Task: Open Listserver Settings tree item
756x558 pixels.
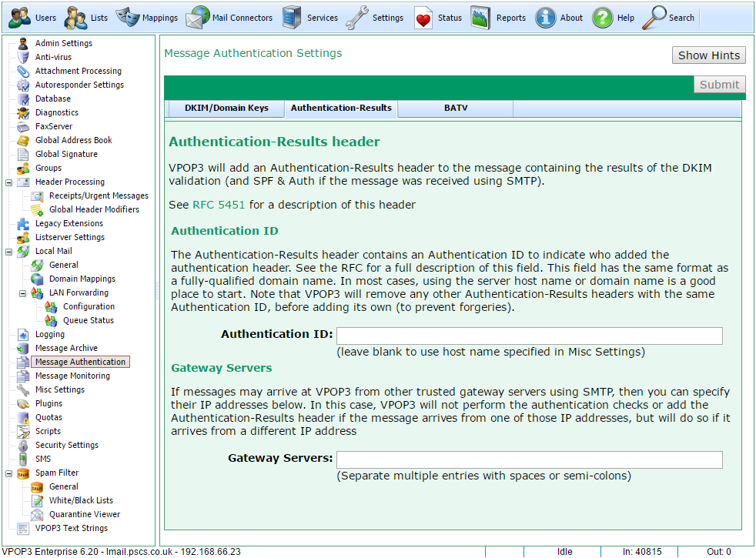Action: (69, 238)
